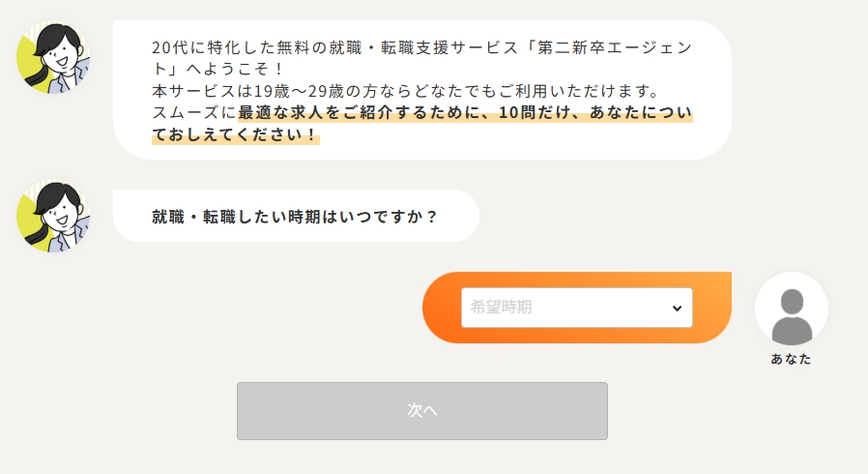Click the chevron arrow in the 希望時期 select
Viewport: 868px width, 474px height.
677,308
